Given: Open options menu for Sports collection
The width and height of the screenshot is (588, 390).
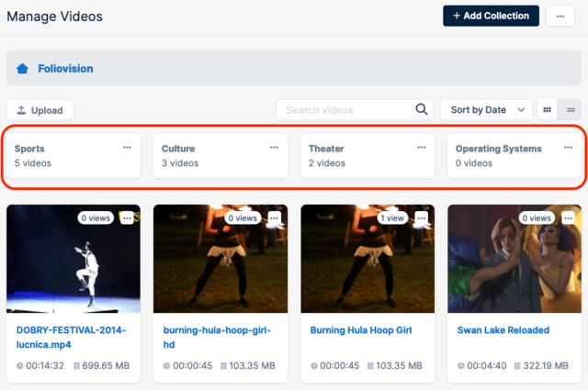Looking at the screenshot, I should [x=128, y=147].
